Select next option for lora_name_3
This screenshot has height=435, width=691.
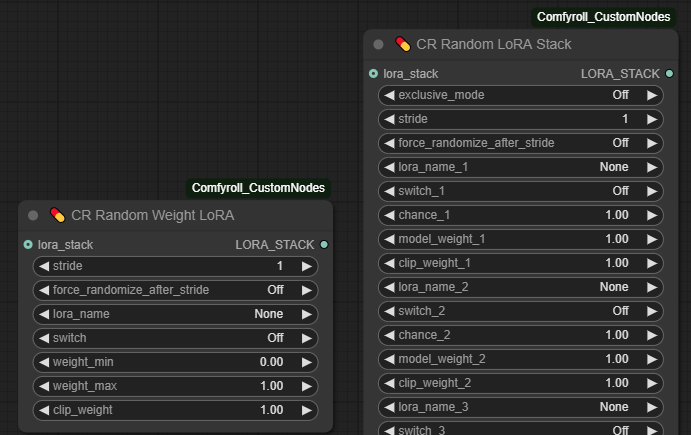[652, 407]
